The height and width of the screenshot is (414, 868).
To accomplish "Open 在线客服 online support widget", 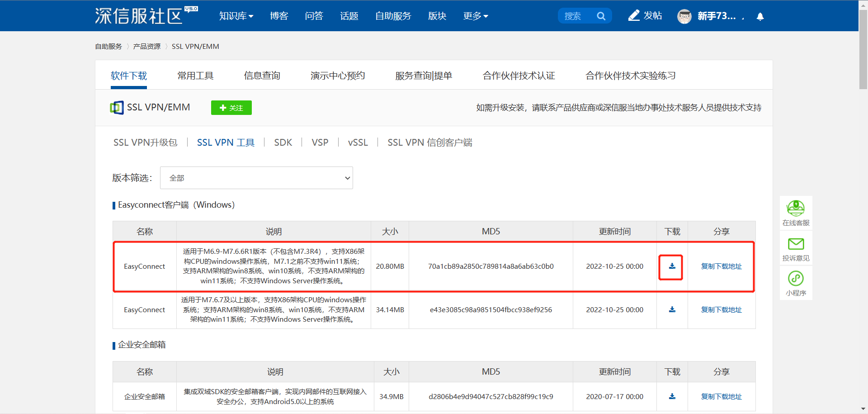I will pos(796,213).
